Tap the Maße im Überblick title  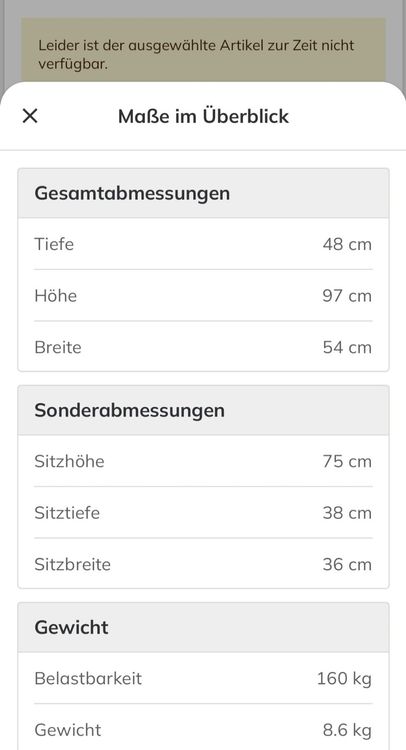(204, 116)
